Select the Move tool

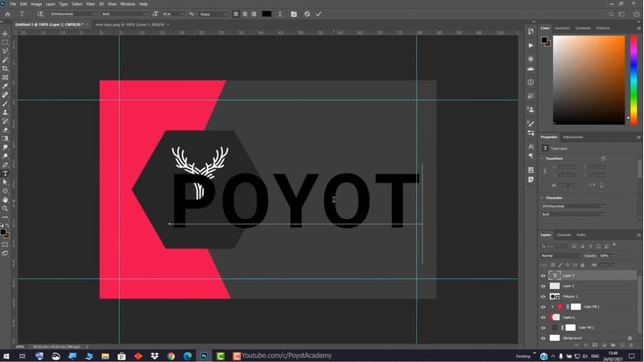click(6, 34)
